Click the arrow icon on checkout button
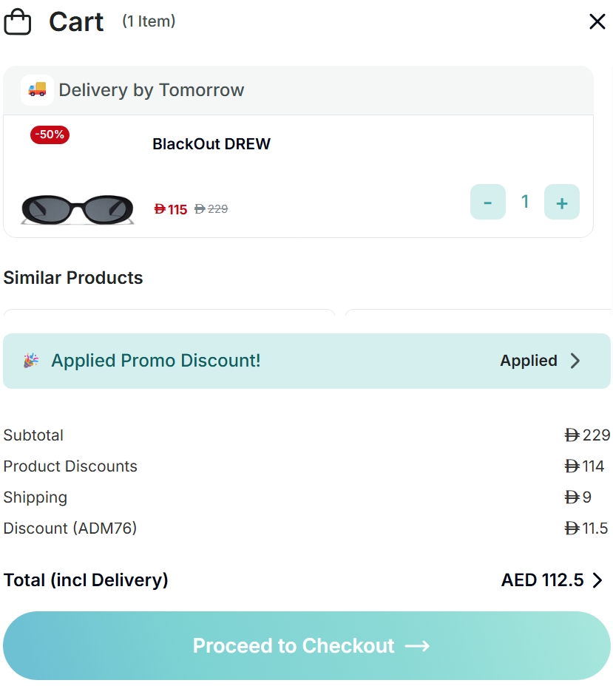 pos(418,646)
